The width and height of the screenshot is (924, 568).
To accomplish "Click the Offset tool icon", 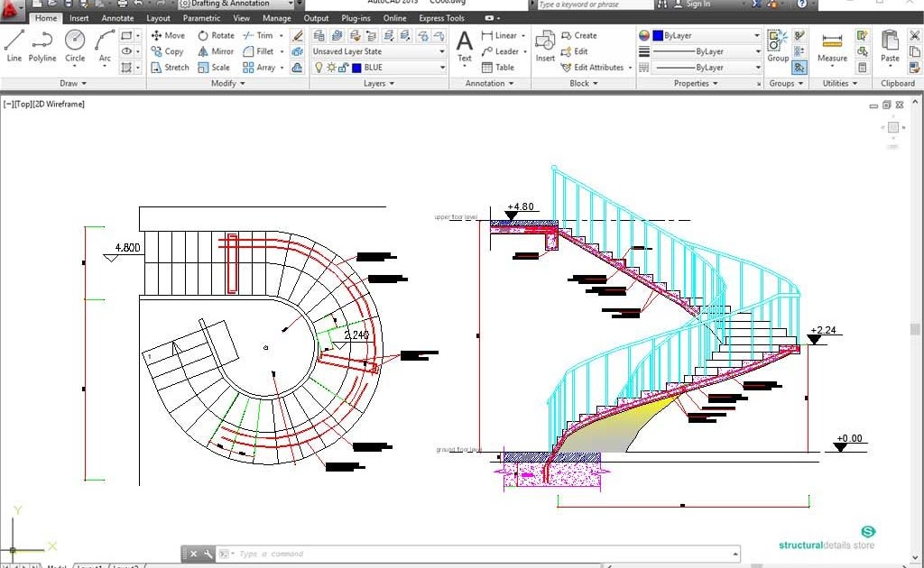I will [x=298, y=67].
